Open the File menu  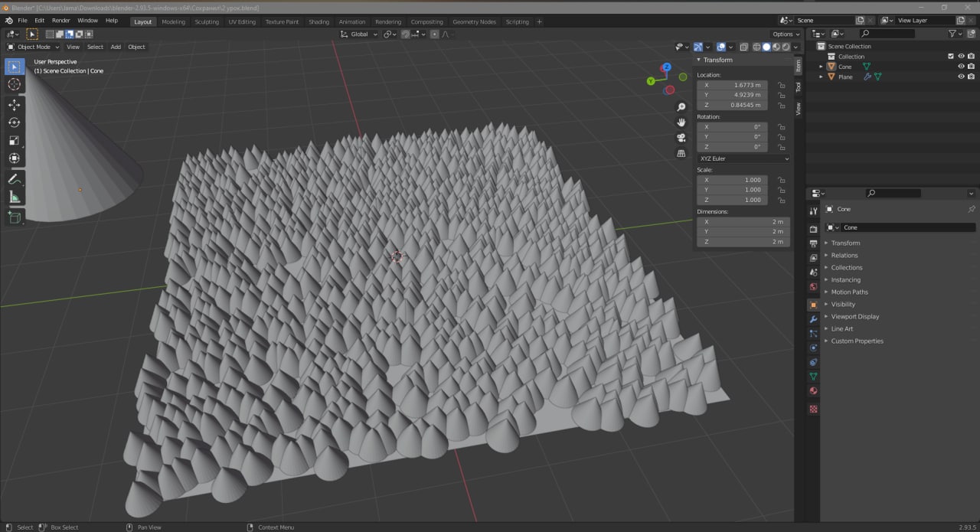pos(22,21)
